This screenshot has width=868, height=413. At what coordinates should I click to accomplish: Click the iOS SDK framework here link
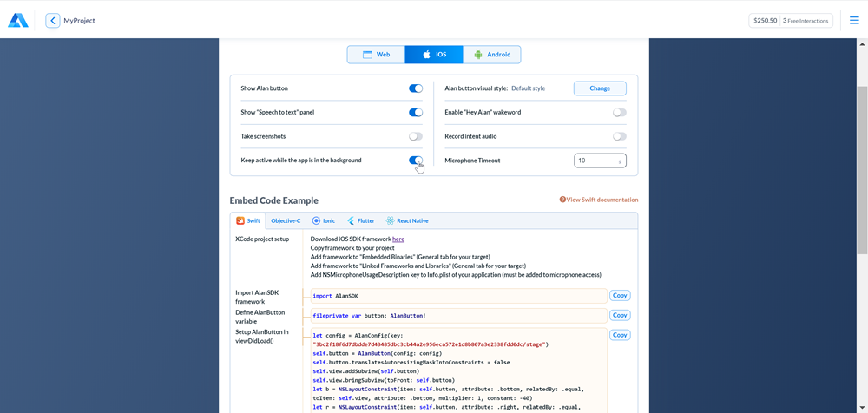pyautogui.click(x=398, y=239)
